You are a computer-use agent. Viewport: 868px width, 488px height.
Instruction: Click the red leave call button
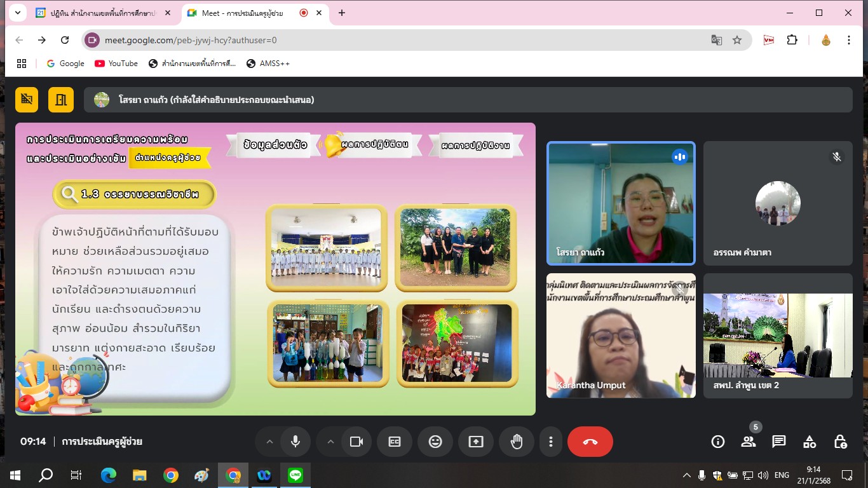click(590, 442)
